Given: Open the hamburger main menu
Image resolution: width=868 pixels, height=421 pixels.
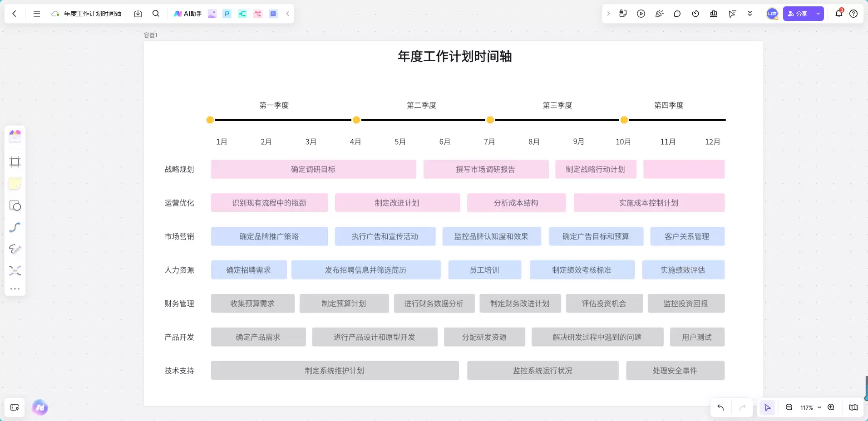Looking at the screenshot, I should pos(37,14).
